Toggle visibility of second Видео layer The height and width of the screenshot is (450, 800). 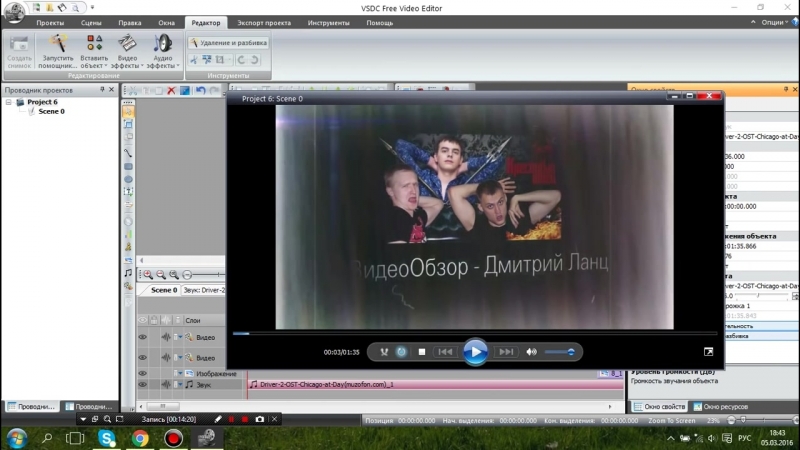tap(142, 357)
